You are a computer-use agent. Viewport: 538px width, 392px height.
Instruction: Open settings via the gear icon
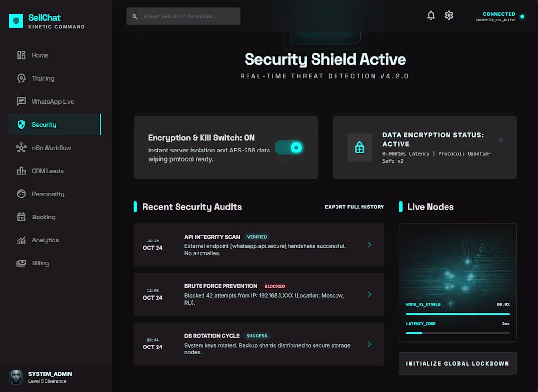[x=449, y=16]
